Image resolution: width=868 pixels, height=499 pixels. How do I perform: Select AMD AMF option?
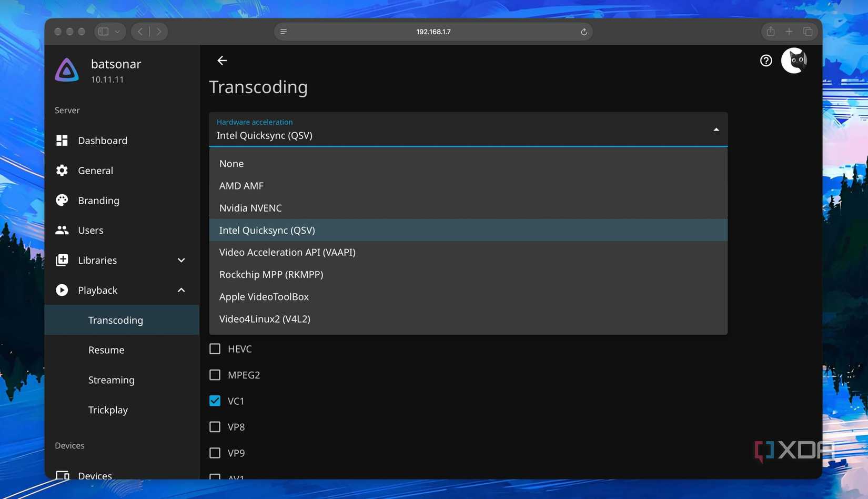(x=468, y=186)
